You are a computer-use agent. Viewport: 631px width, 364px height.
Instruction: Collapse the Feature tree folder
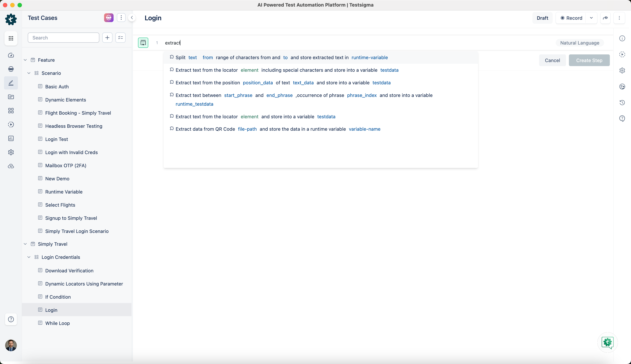[25, 60]
